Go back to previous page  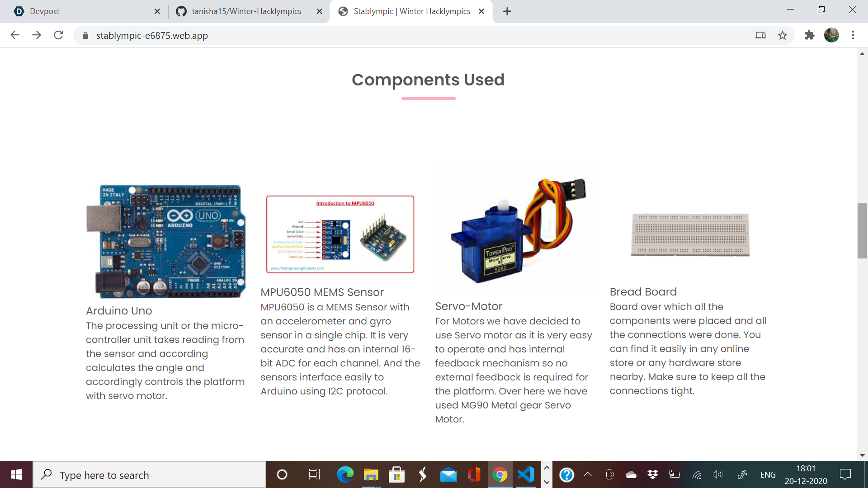pyautogui.click(x=15, y=35)
